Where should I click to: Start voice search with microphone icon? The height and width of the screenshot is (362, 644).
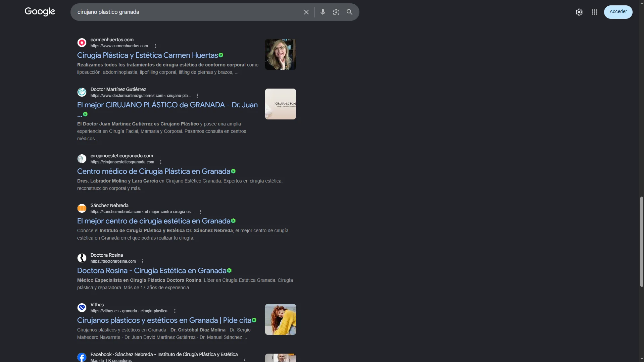click(323, 12)
